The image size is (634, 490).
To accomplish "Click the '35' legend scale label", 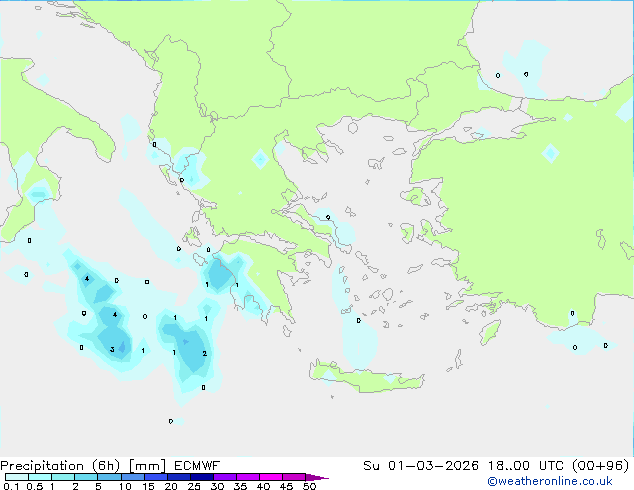I will tap(240, 486).
